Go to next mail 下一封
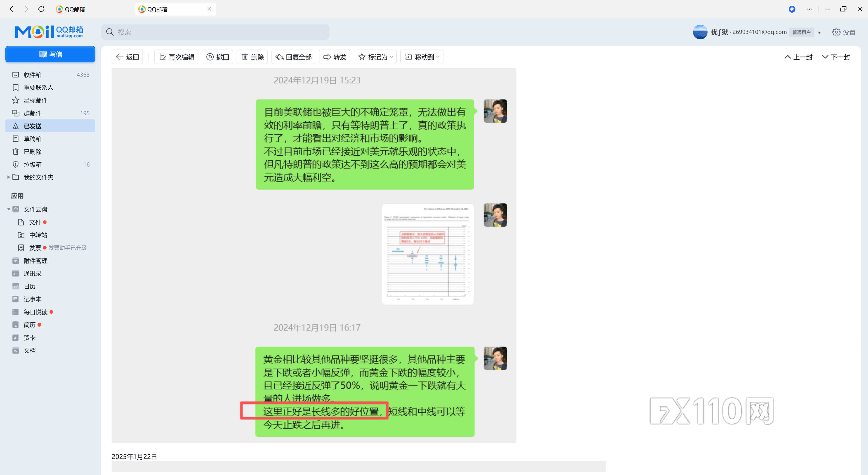 click(836, 57)
